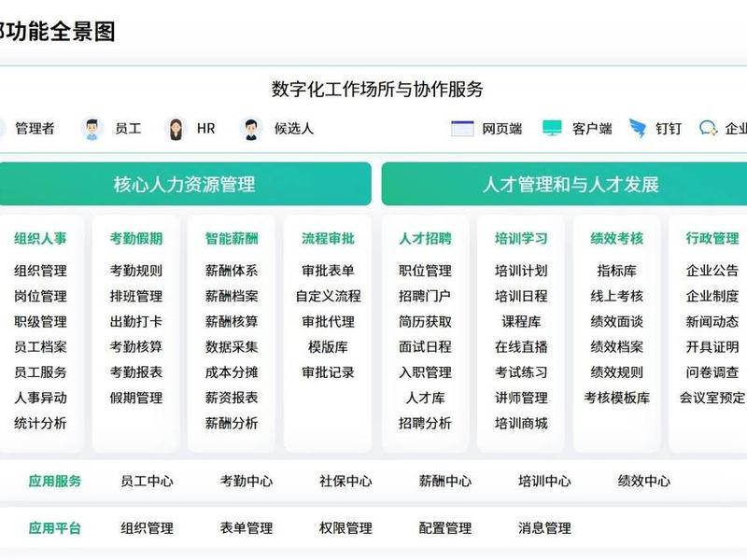This screenshot has height=560, width=747.
Task: Click 成本分摊 item
Action: coord(232,372)
